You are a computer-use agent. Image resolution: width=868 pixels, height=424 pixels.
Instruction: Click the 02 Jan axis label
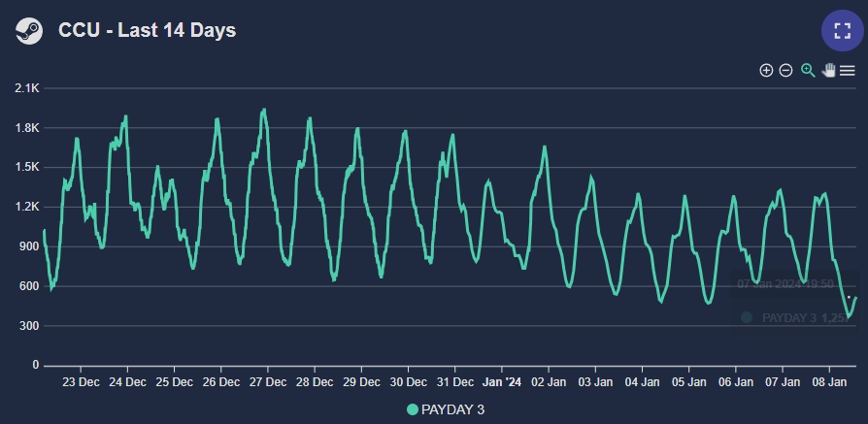[549, 382]
